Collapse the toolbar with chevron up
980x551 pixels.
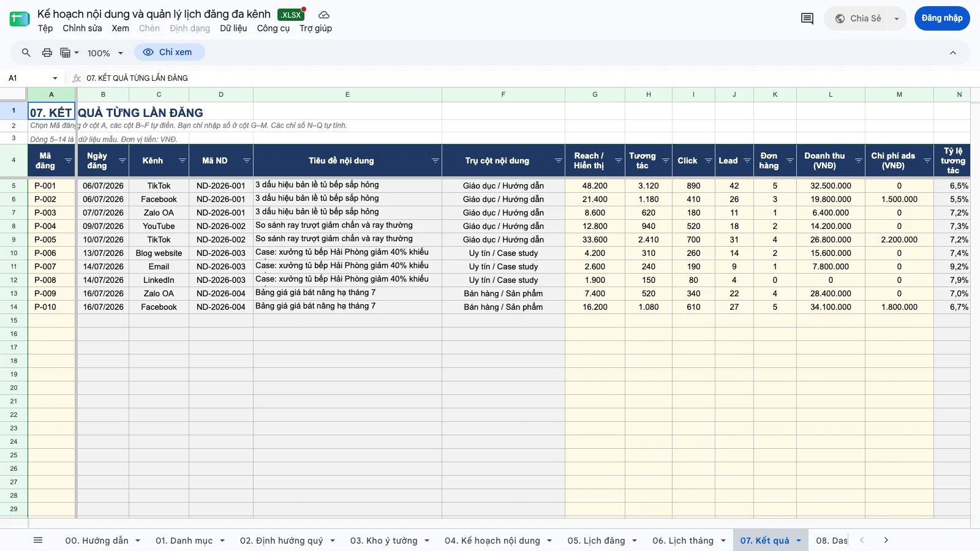pos(953,53)
